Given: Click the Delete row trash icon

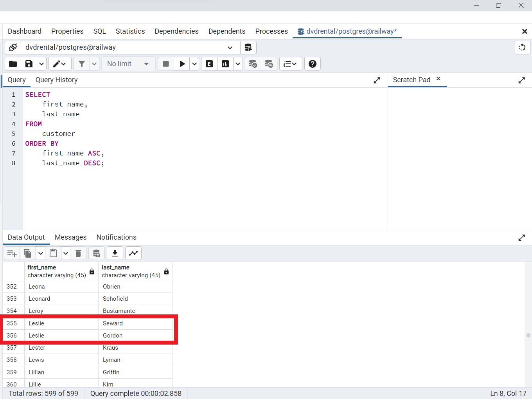Looking at the screenshot, I should pyautogui.click(x=78, y=253).
